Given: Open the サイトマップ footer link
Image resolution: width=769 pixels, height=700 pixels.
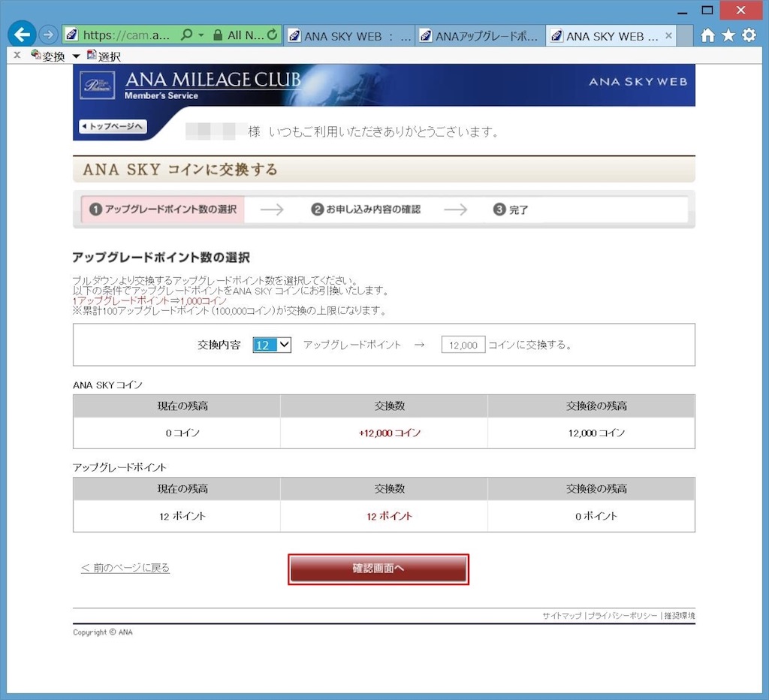Looking at the screenshot, I should 562,616.
